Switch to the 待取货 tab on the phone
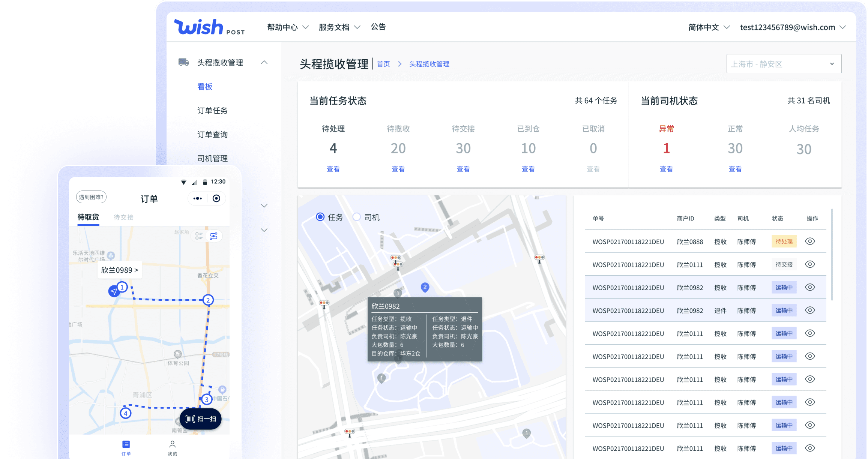Viewport: 868px width, 459px height. 88,217
